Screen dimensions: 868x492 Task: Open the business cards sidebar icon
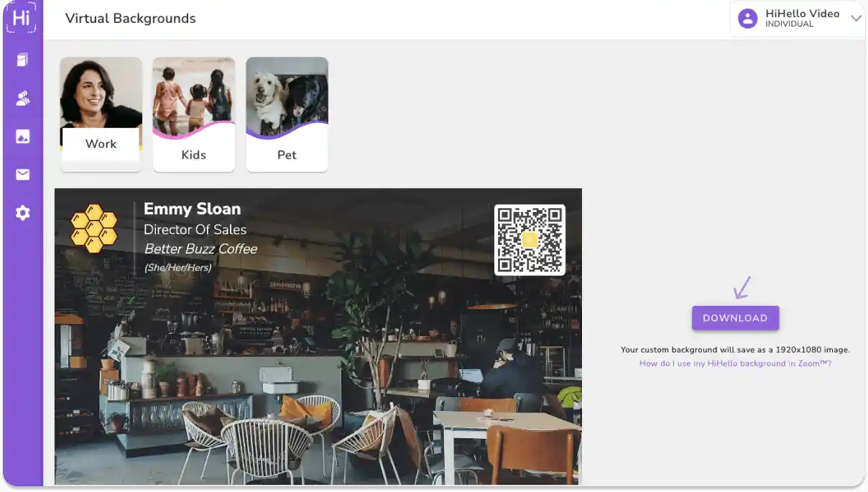click(x=22, y=60)
